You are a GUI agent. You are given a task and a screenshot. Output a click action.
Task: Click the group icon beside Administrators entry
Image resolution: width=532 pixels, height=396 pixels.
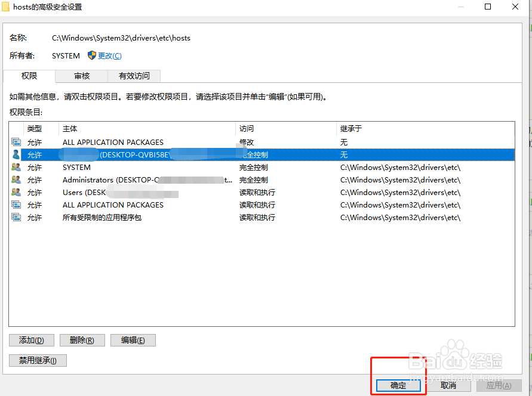coord(16,180)
